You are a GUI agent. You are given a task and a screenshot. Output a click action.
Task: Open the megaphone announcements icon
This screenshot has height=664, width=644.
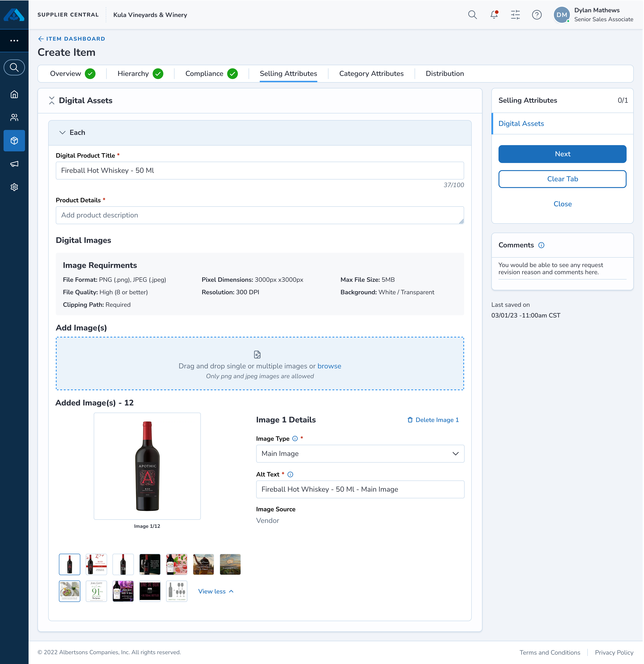pyautogui.click(x=14, y=164)
